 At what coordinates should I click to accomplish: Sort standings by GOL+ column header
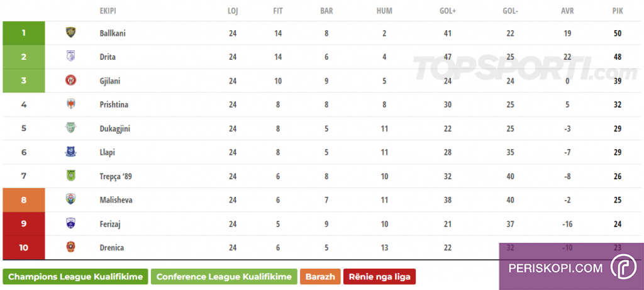tap(448, 11)
